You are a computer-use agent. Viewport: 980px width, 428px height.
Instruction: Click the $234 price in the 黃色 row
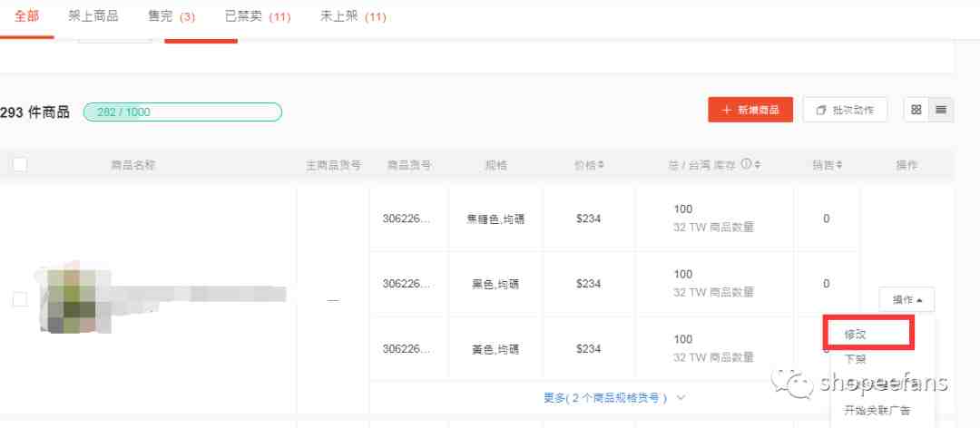tap(589, 348)
